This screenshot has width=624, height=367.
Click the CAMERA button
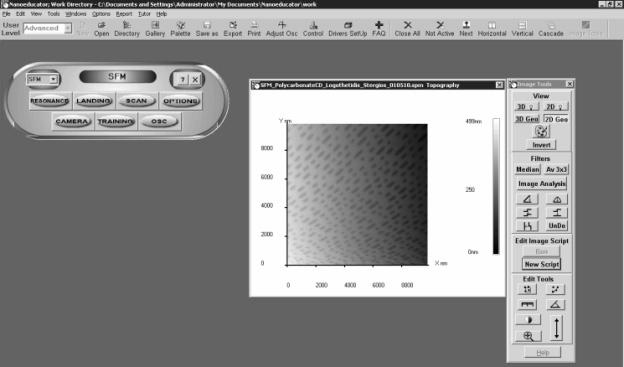pos(72,121)
